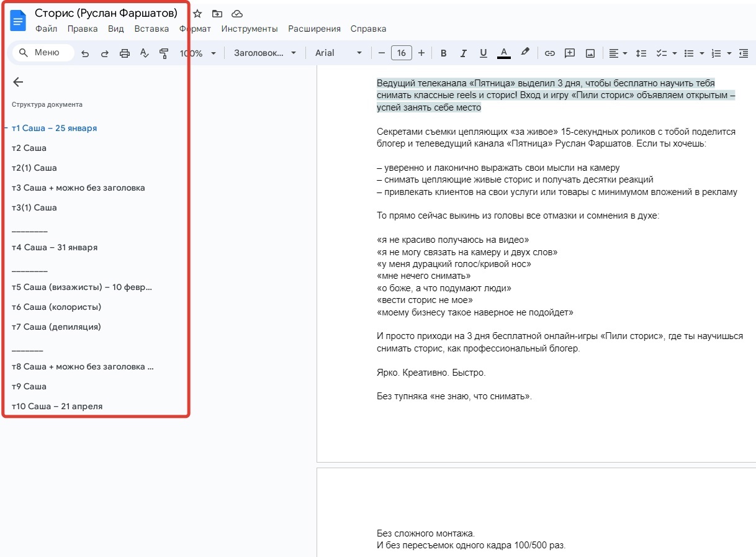Go to т3 Саша + можно без заголовка
This screenshot has width=756, height=557.
(78, 188)
